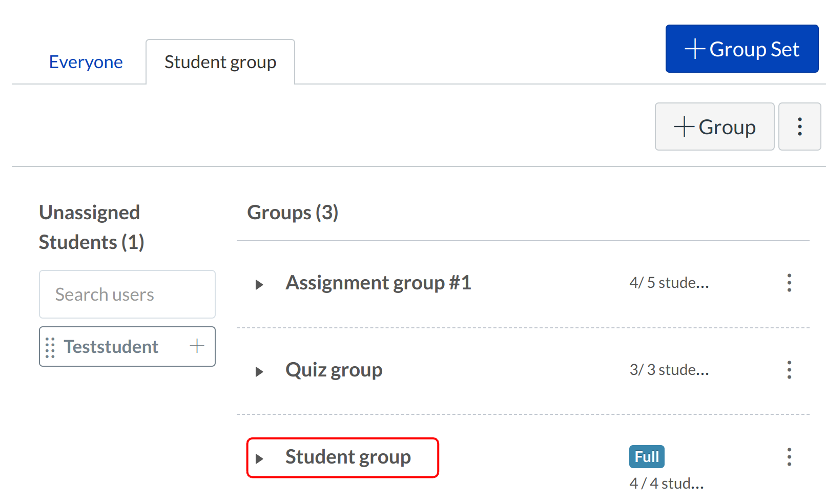
Task: Click the + Group Set button
Action: point(741,49)
